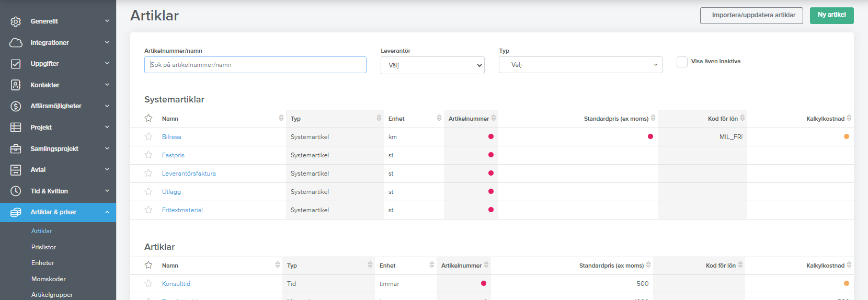Expand the Tid & Kvitton chevron
Screen dimensions: 868x300
(107, 191)
